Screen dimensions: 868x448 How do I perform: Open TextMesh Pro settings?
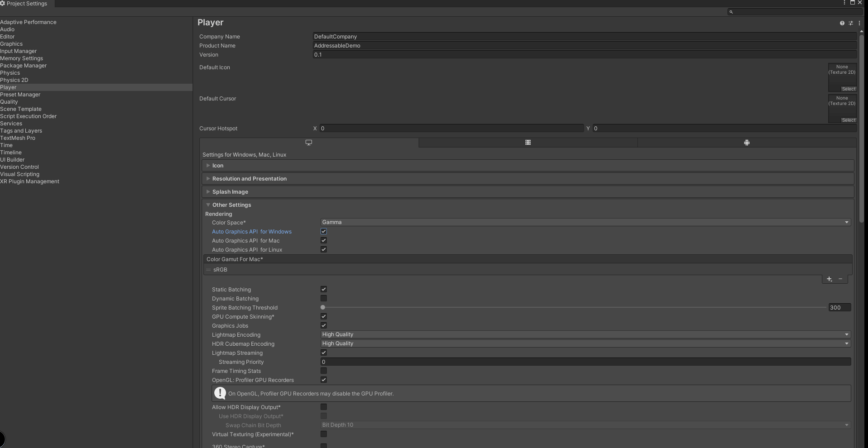pos(18,138)
